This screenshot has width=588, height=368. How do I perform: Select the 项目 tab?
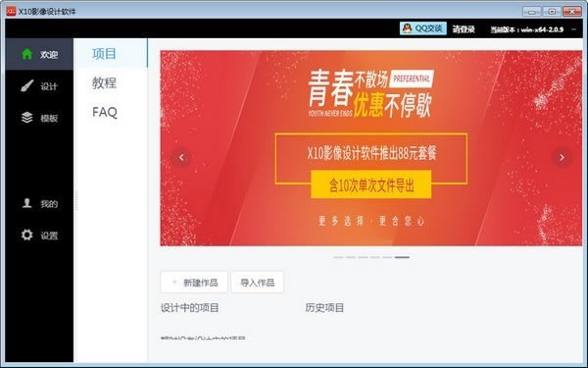click(x=111, y=53)
